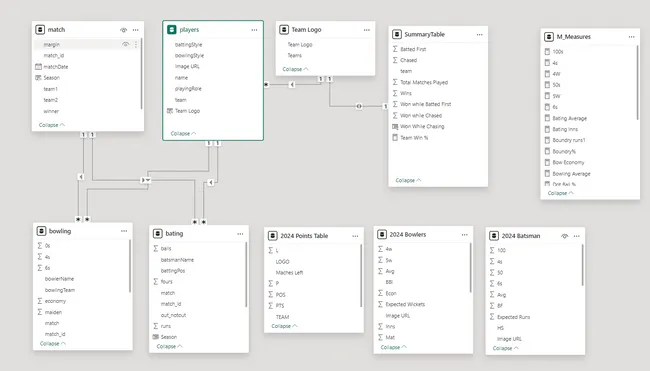The image size is (650, 371).
Task: Select relationship arrow between players and Team Logo
Action: 292,85
